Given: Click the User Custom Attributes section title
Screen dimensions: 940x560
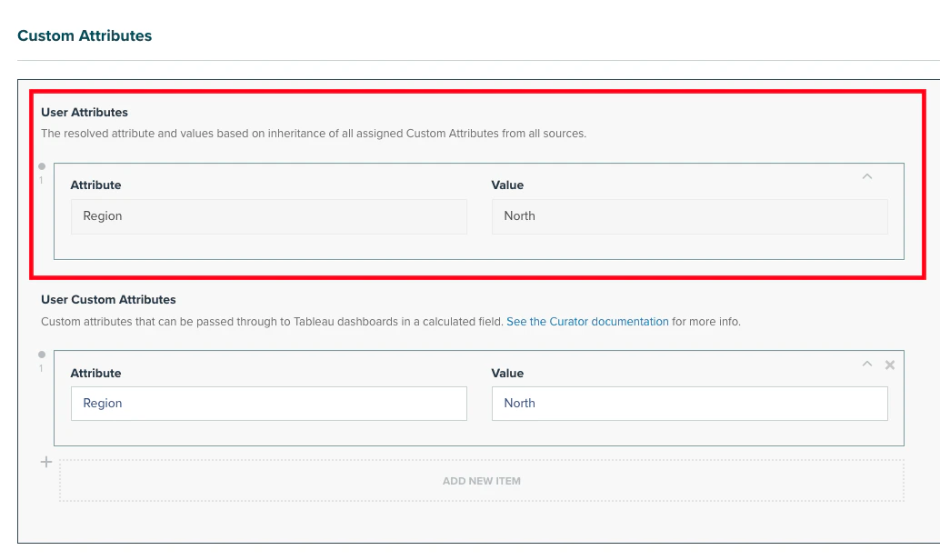Looking at the screenshot, I should (107, 299).
